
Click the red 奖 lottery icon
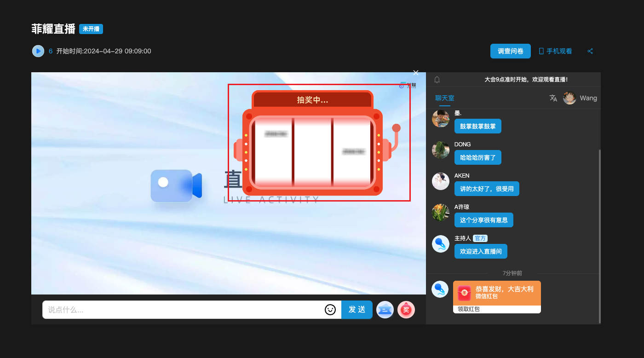[x=406, y=310]
